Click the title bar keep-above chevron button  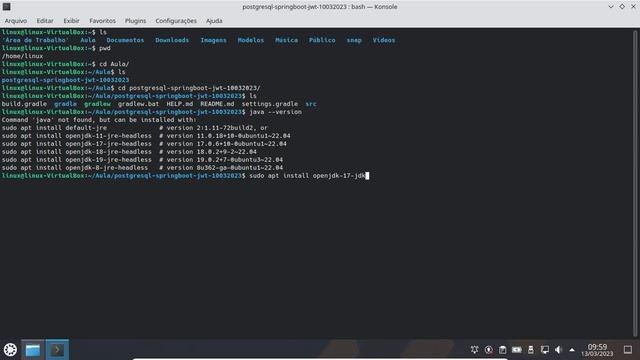pyautogui.click(x=611, y=7)
